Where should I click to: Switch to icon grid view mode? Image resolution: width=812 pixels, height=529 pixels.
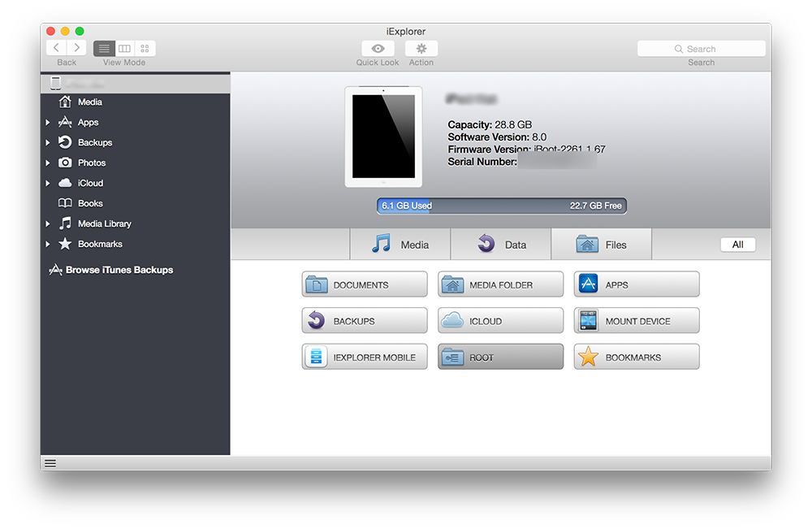[x=145, y=49]
